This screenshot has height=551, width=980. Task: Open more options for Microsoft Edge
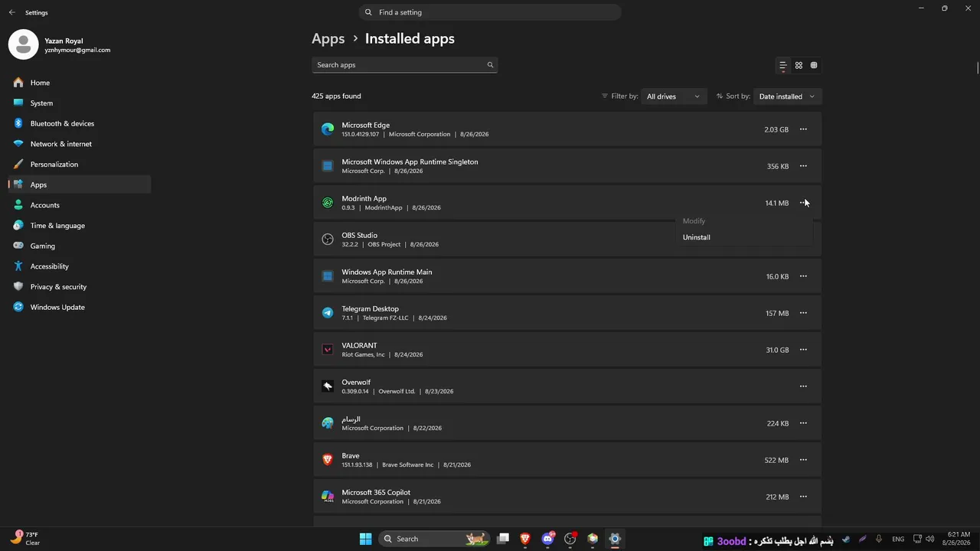tap(803, 129)
